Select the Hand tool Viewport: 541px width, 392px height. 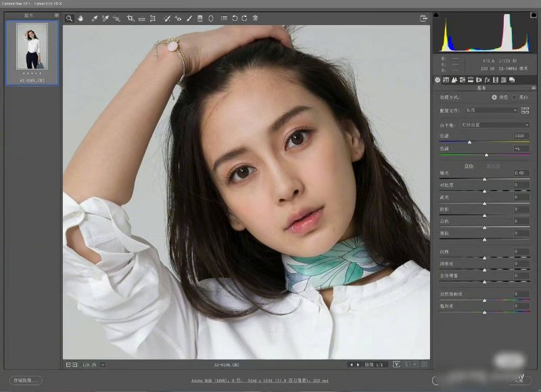pos(80,18)
